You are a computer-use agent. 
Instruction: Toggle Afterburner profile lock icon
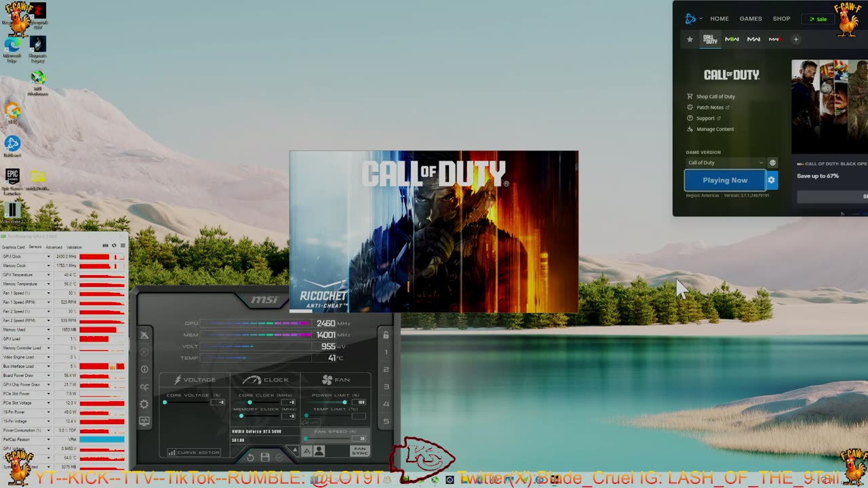tap(386, 335)
